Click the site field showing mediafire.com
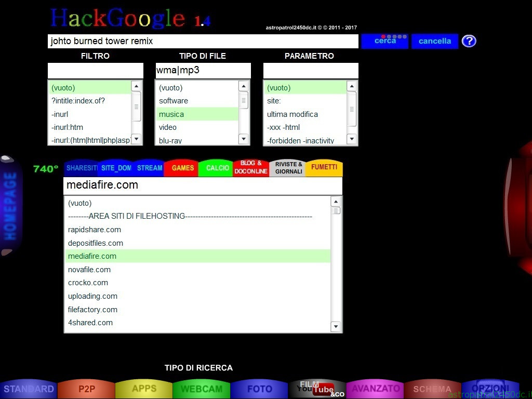Image resolution: width=532 pixels, height=399 pixels. [203, 185]
